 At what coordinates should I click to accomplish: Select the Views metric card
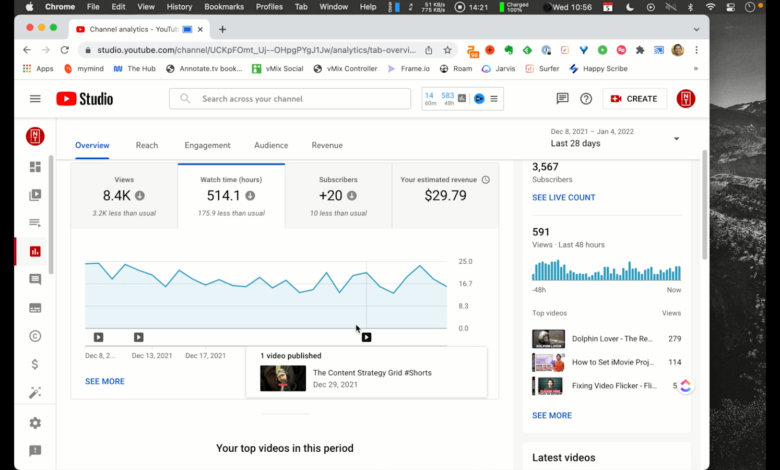tap(124, 196)
